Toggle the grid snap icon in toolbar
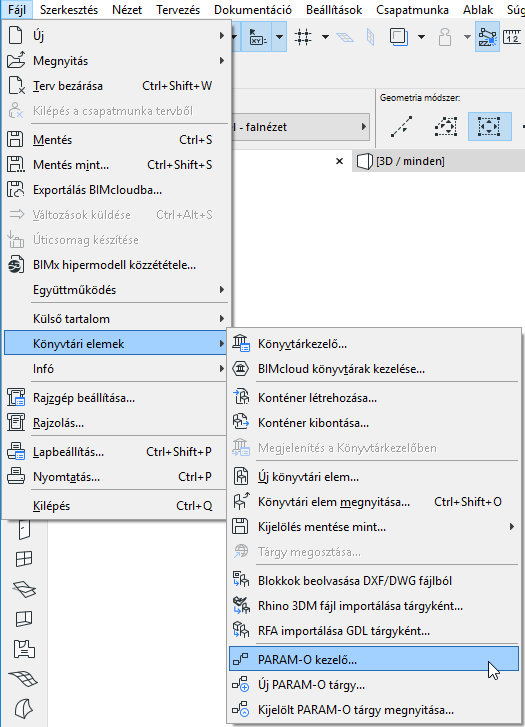This screenshot has width=525, height=727. 303,37
